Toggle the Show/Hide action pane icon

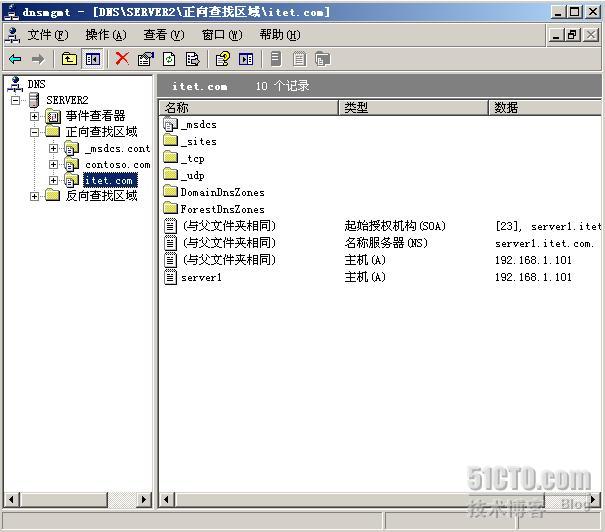click(246, 59)
